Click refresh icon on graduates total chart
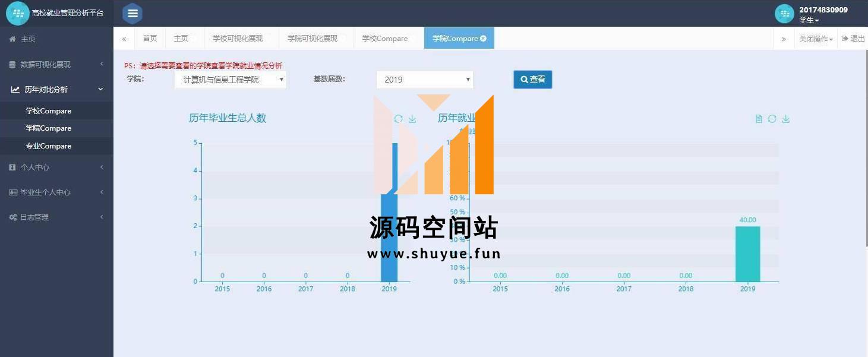 (x=399, y=119)
